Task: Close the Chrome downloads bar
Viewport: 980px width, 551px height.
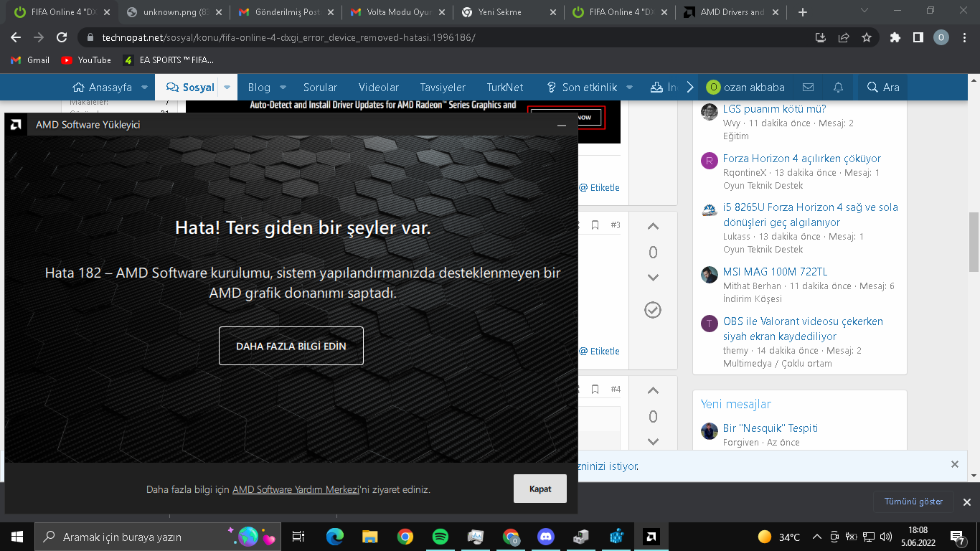Action: pyautogui.click(x=966, y=502)
